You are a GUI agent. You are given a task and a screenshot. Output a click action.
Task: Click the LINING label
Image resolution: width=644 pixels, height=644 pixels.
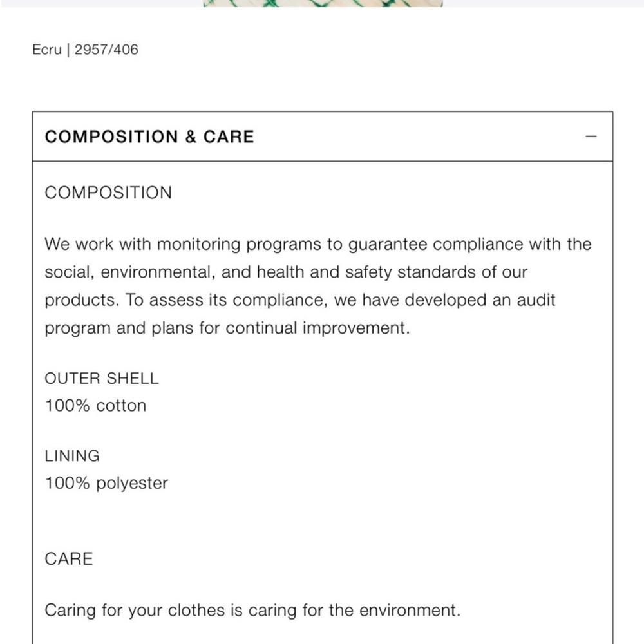point(72,456)
